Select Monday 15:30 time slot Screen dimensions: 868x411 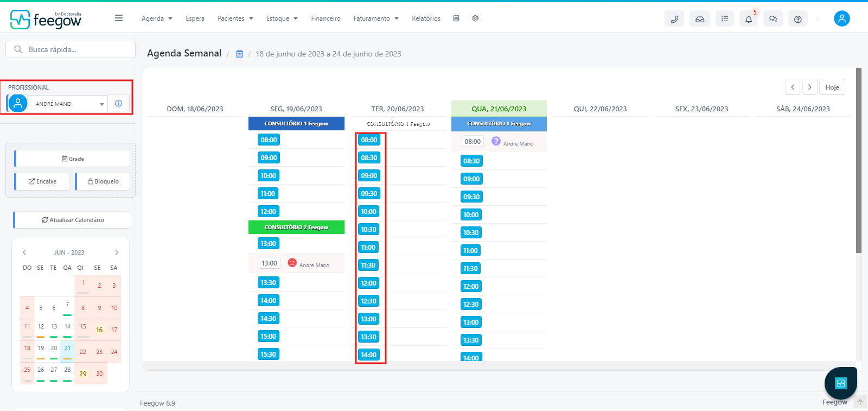pyautogui.click(x=269, y=354)
